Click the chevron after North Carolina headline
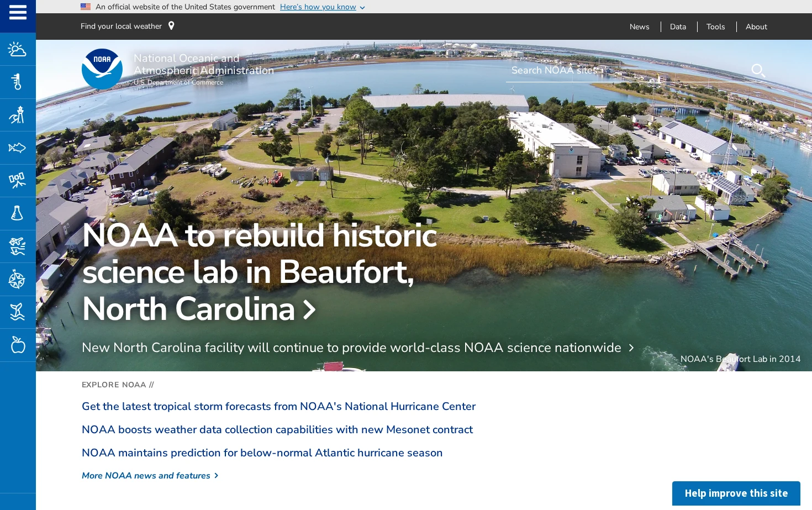The width and height of the screenshot is (812, 510). click(310, 309)
